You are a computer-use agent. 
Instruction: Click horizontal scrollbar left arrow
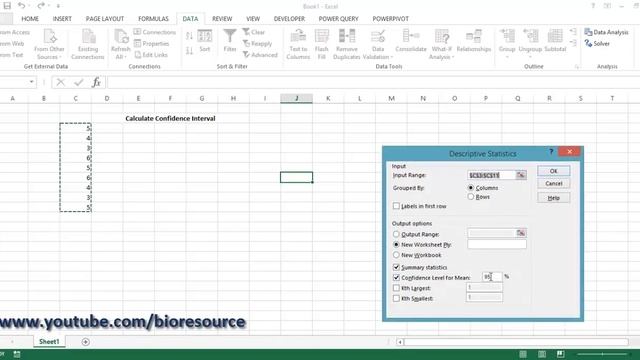(x=400, y=342)
